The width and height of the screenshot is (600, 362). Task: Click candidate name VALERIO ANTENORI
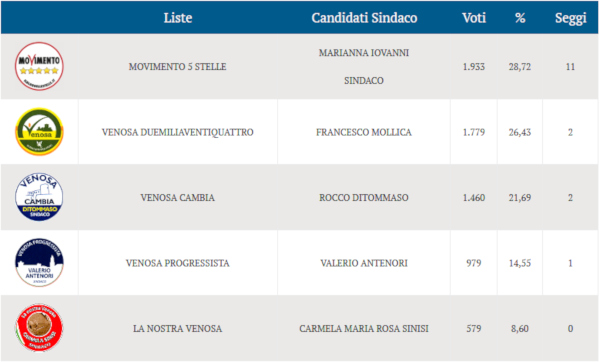coord(364,263)
